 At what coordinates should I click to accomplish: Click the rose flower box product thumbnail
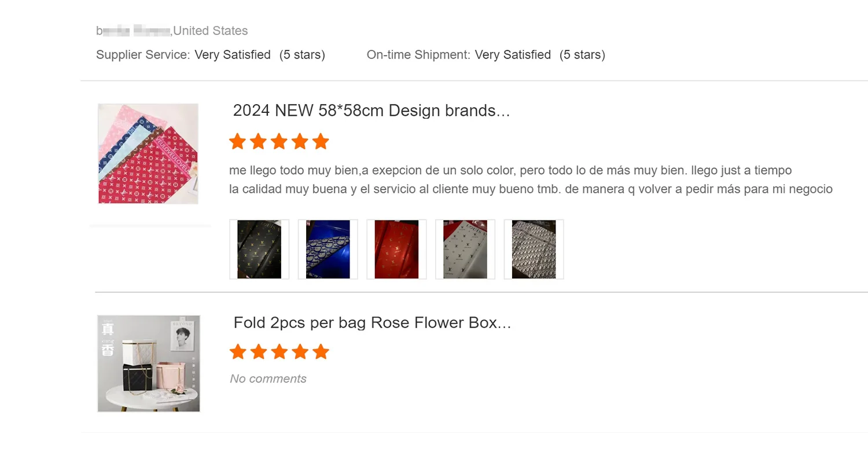tap(149, 363)
